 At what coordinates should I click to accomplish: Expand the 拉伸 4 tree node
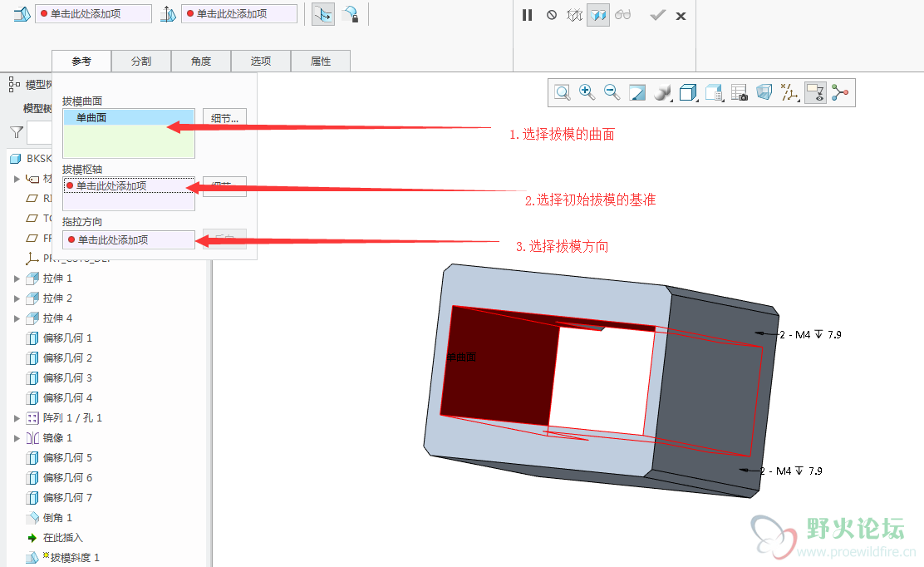[17, 318]
